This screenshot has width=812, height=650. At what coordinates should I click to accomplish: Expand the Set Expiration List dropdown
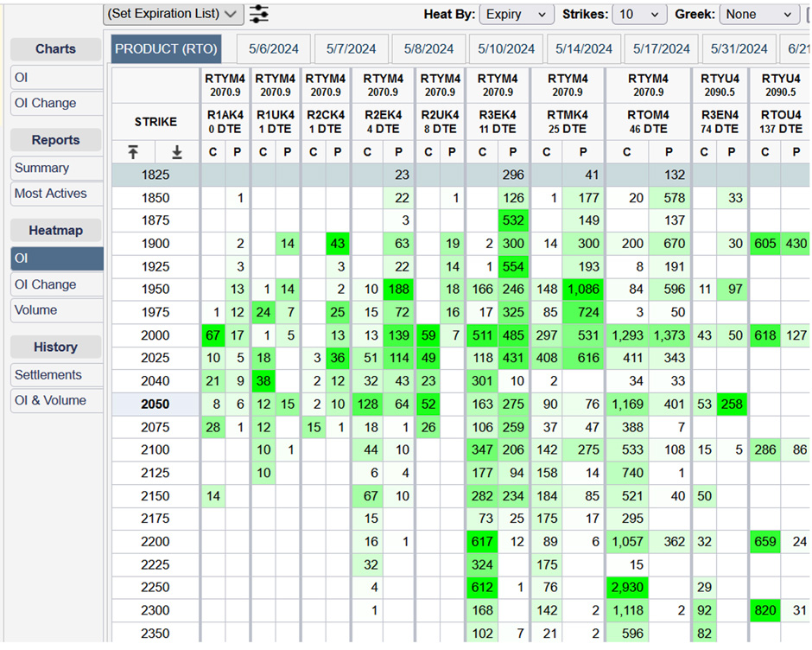(173, 14)
